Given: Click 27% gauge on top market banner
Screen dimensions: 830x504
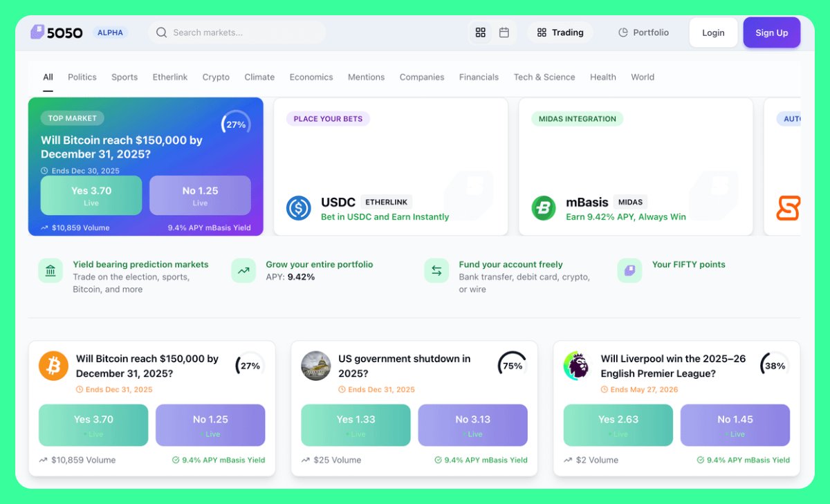Looking at the screenshot, I should click(x=236, y=125).
